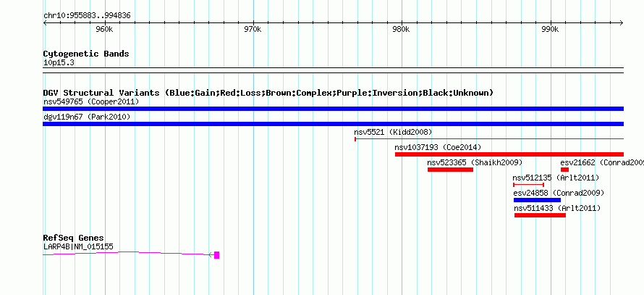Open the esv21662 (Conrad2009) label
644x295 pixels.
tap(602, 162)
